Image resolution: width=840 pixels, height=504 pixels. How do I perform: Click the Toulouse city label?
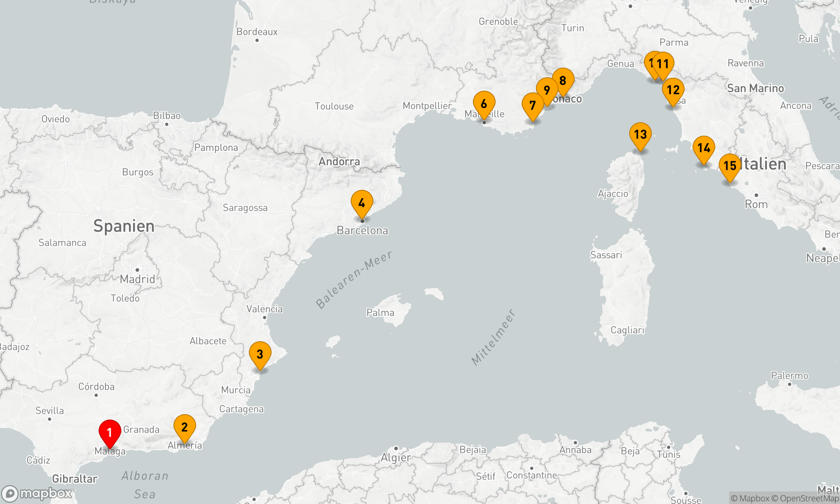[x=334, y=106]
